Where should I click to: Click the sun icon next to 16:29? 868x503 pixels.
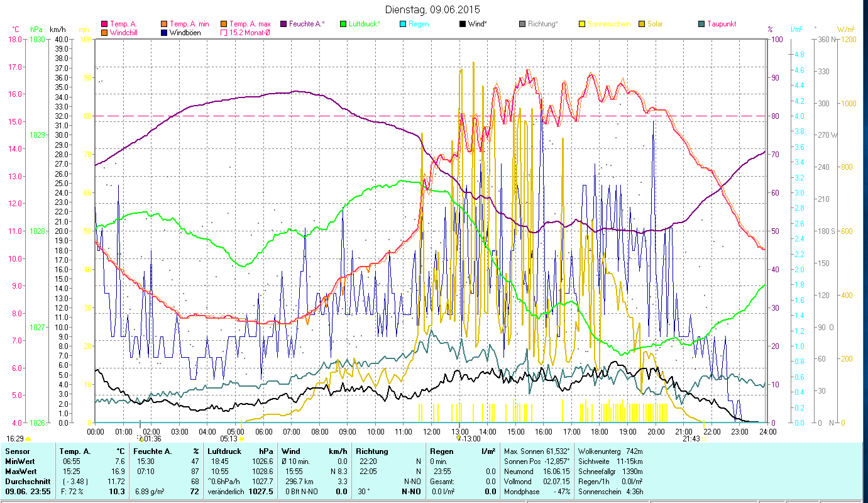[x=28, y=439]
